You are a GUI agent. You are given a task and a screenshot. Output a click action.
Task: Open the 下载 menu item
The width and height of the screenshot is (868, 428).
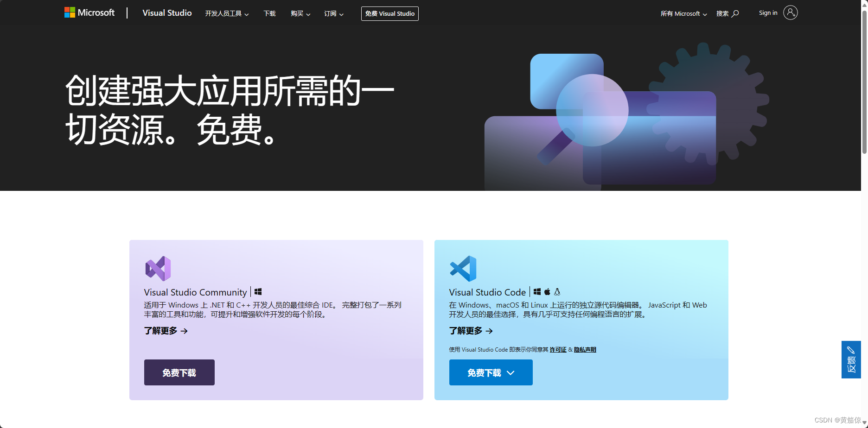[x=269, y=13]
